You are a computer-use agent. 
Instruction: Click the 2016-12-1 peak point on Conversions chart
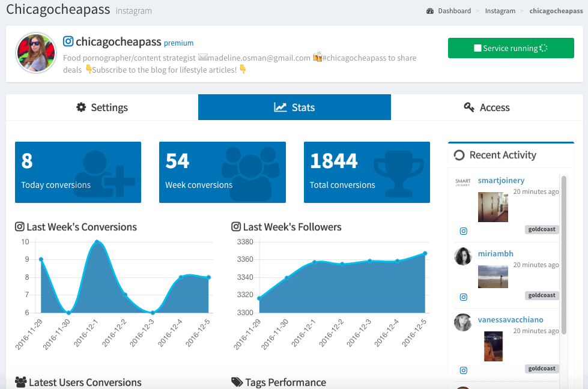click(97, 242)
